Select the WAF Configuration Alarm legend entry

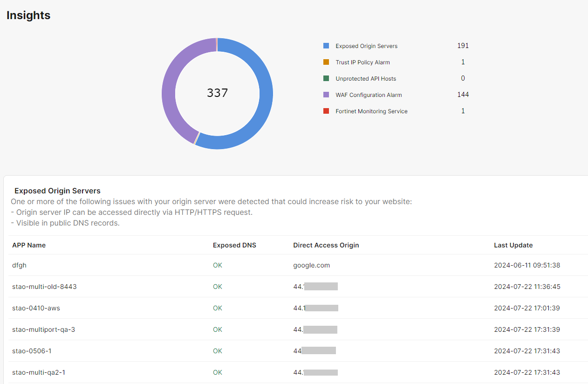point(369,95)
